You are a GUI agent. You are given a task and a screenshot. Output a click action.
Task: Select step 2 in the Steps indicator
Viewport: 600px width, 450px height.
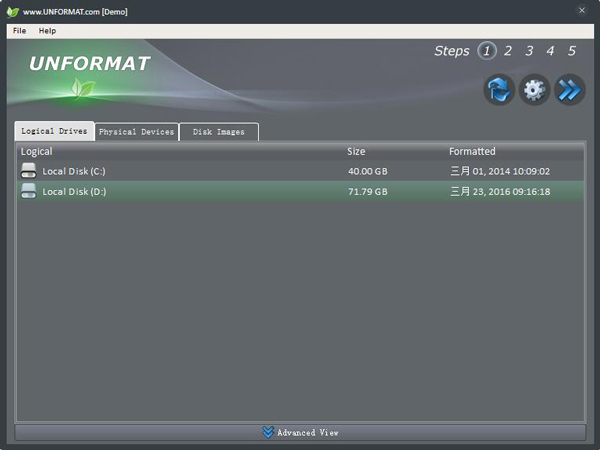tap(508, 51)
